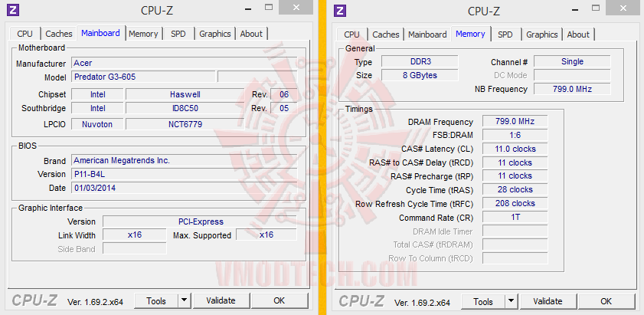Click the empty DC Mode field
The height and width of the screenshot is (315, 644).
click(x=572, y=75)
